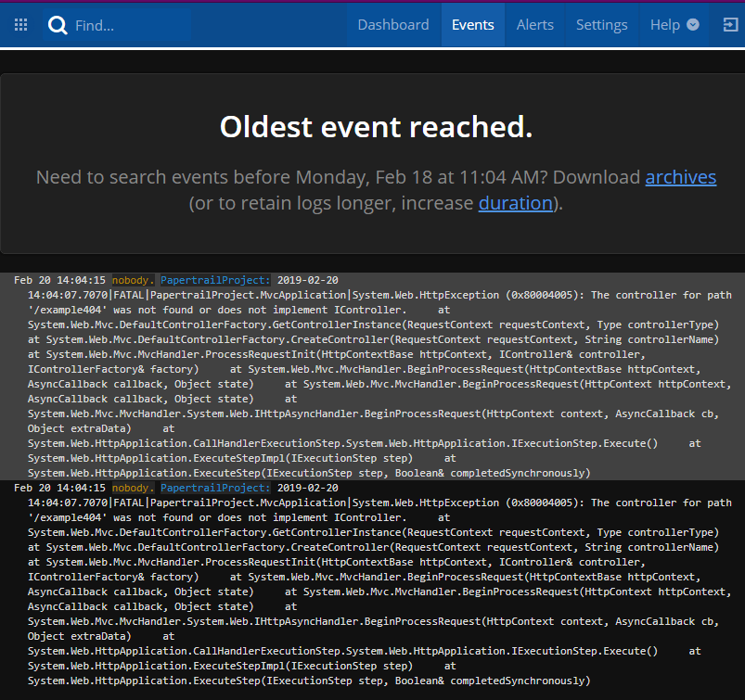
Task: Open the apps grid menu icon
Action: pyautogui.click(x=20, y=25)
